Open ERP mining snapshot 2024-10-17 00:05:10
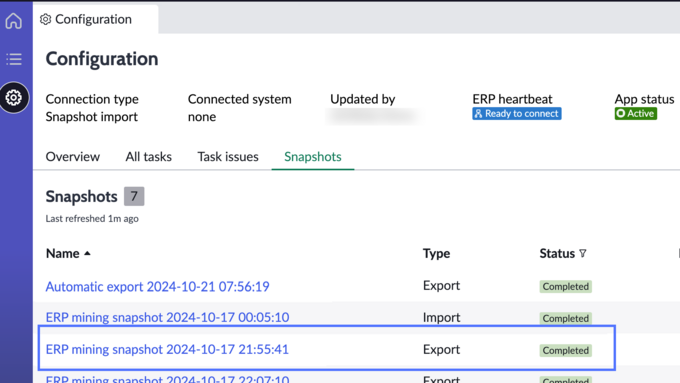This screenshot has width=680, height=383. point(167,317)
